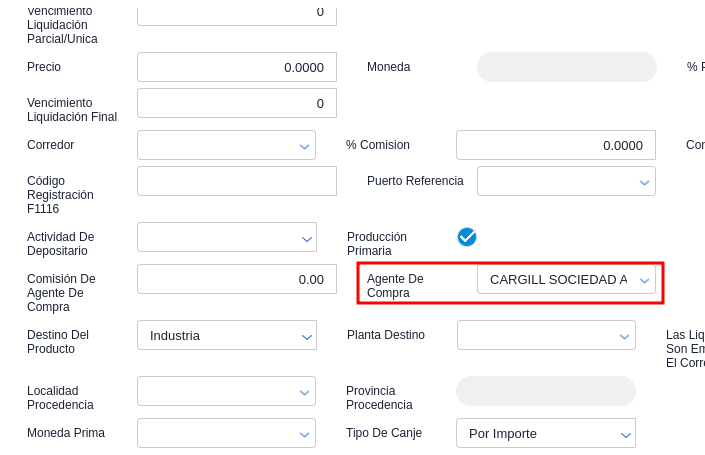
Task: Expand Tipo De Canje dropdown showing Por Importe
Action: (x=546, y=433)
